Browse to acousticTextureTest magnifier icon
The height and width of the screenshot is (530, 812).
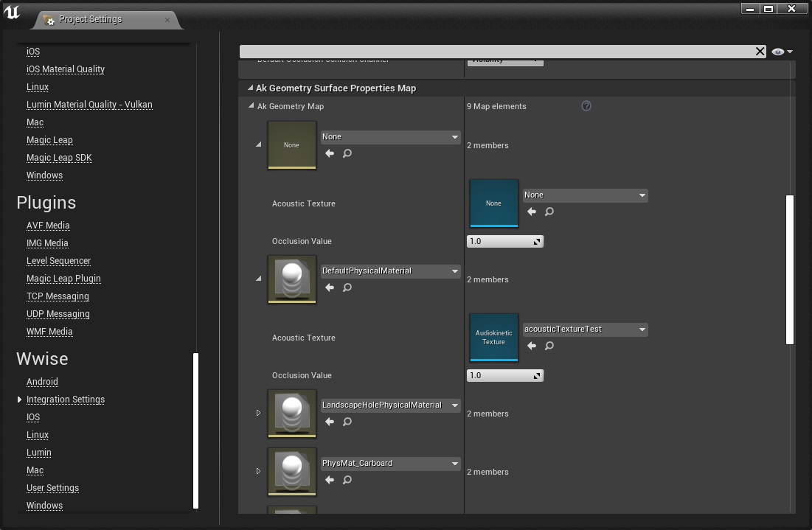pos(549,345)
